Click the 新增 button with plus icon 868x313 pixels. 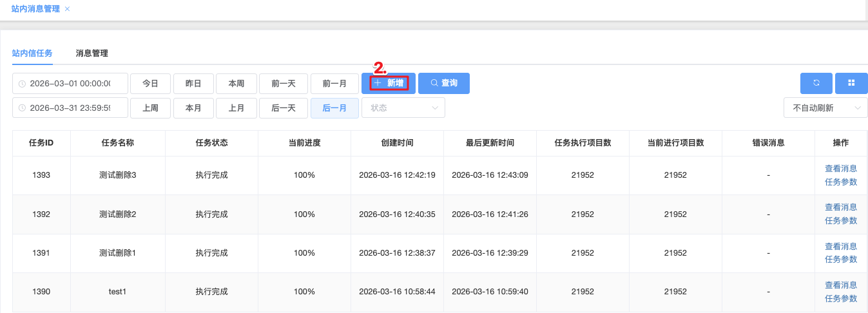pos(389,83)
